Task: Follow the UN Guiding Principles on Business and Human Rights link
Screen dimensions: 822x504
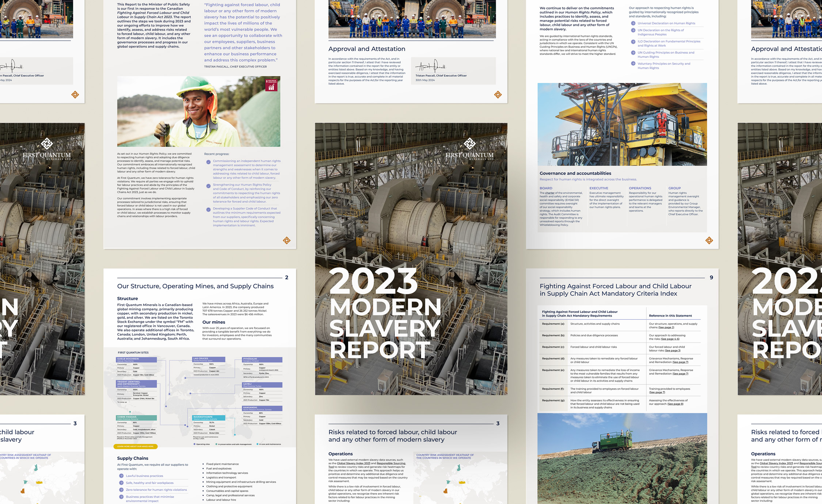Action: click(x=666, y=54)
